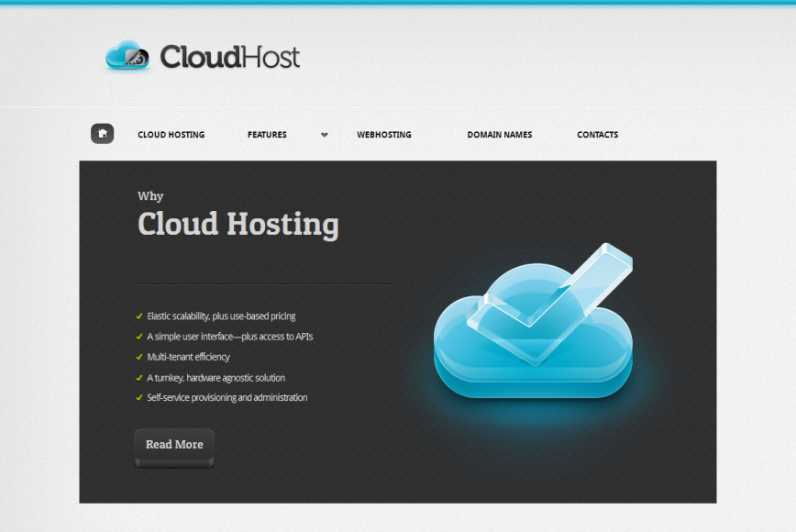
Task: Click the checkmark beside Elastic scalability
Action: (x=138, y=316)
